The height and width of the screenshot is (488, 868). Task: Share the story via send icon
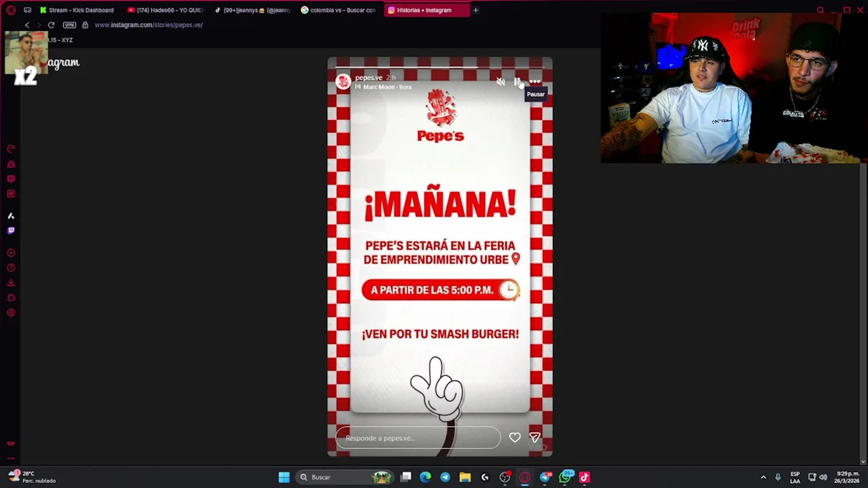534,438
